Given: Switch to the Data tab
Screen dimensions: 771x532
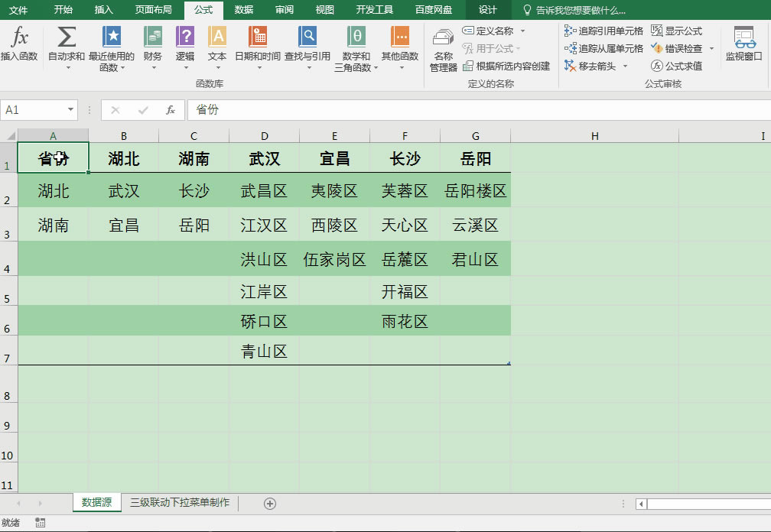Looking at the screenshot, I should pyautogui.click(x=243, y=10).
